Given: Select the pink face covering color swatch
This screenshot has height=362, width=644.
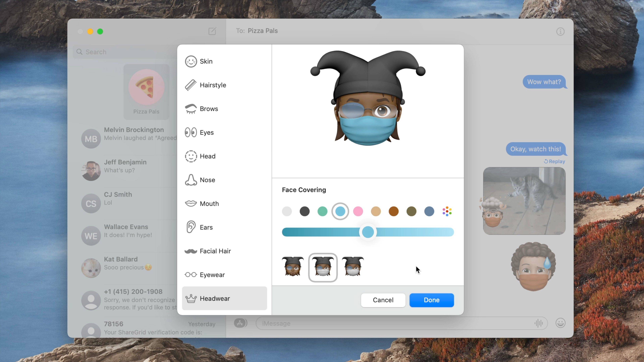Looking at the screenshot, I should pos(358,211).
